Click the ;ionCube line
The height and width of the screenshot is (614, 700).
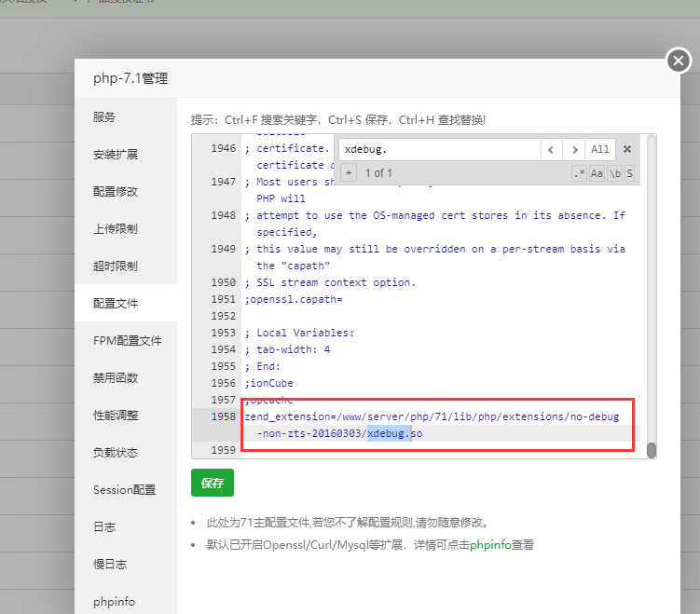point(268,383)
